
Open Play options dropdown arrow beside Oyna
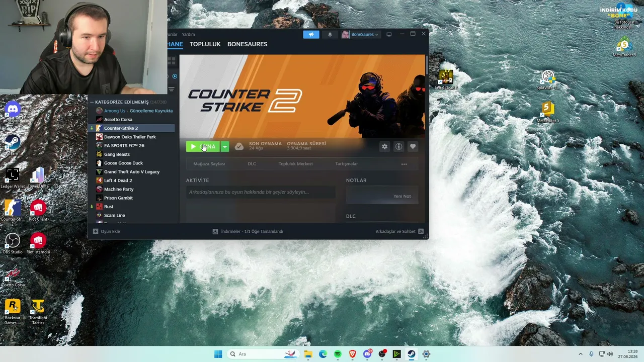pos(225,146)
